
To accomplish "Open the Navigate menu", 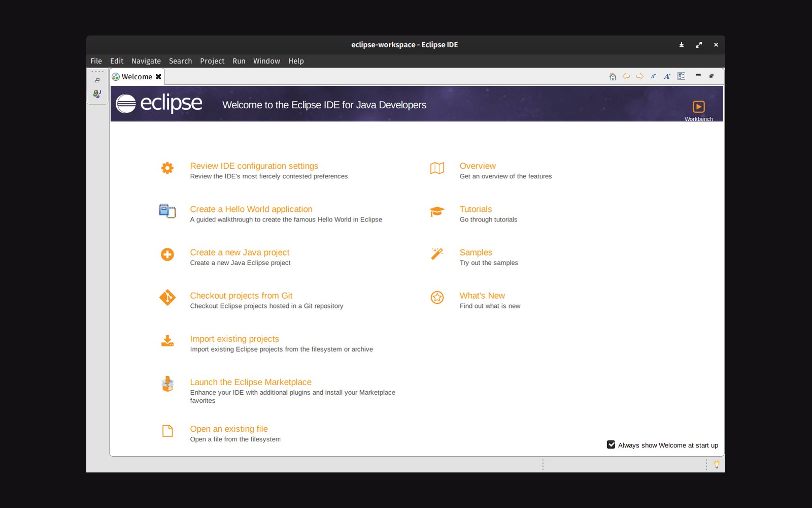I will [x=146, y=61].
